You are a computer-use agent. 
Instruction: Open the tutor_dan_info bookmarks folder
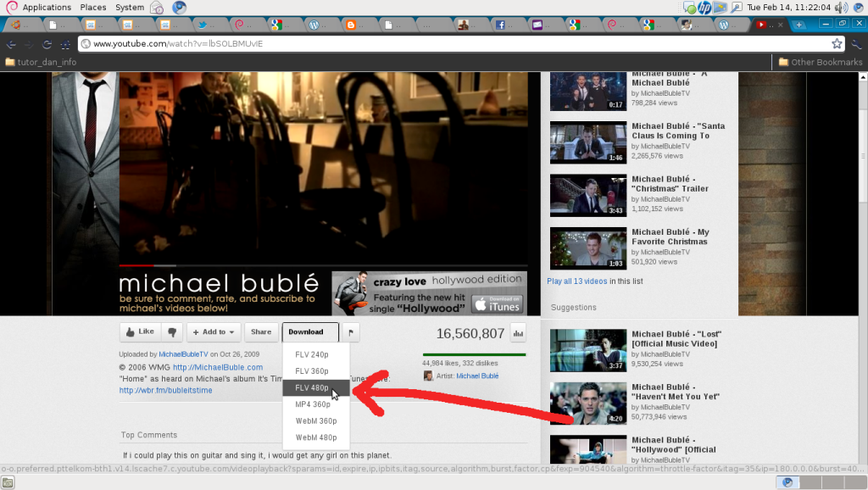click(x=41, y=62)
